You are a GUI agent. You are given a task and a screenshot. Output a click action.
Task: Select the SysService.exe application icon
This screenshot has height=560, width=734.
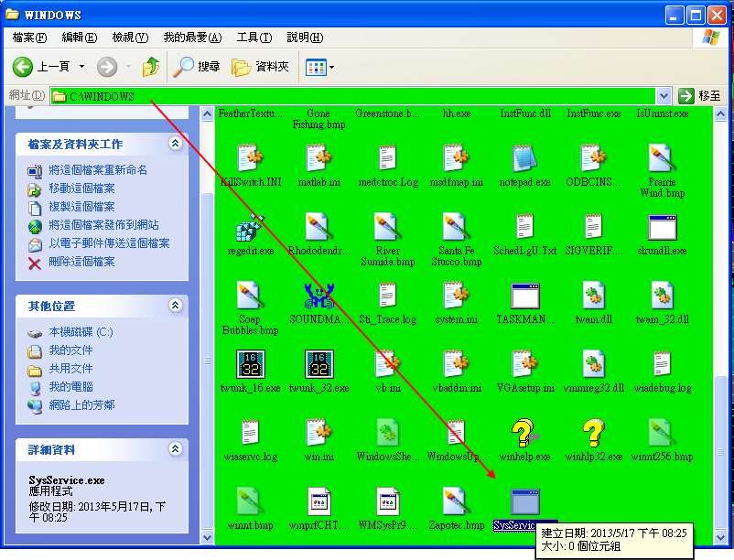pyautogui.click(x=524, y=502)
